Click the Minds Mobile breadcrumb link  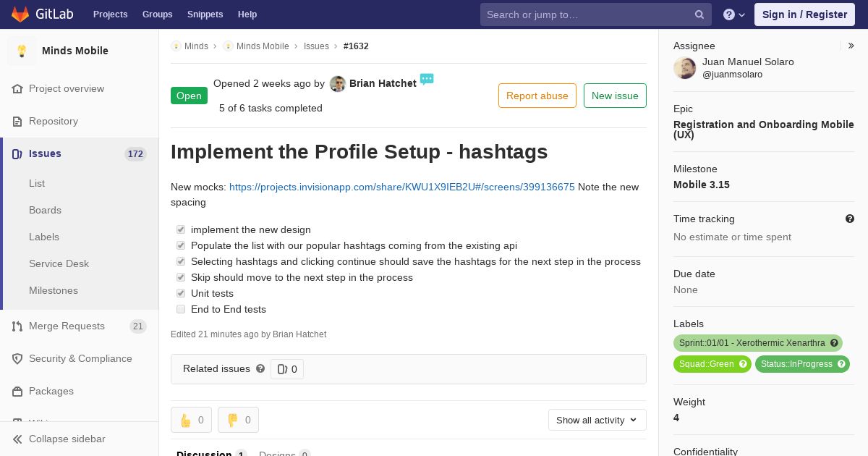tap(263, 46)
